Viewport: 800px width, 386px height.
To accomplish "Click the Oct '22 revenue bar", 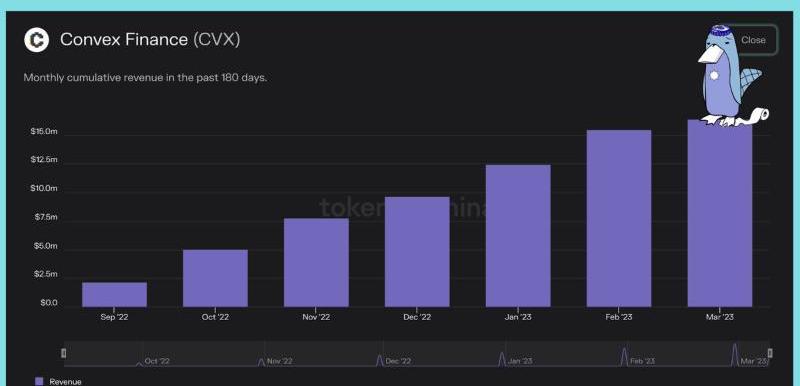I will [215, 278].
